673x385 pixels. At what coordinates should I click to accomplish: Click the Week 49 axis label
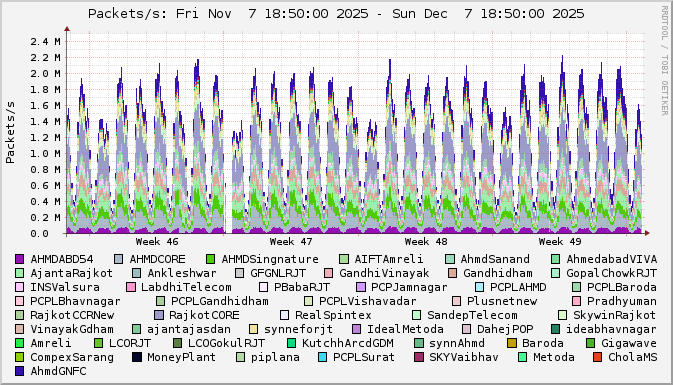[560, 242]
